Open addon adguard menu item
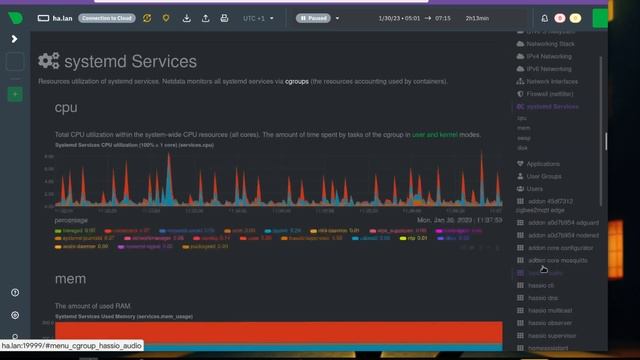The height and width of the screenshot is (360, 640). [558, 223]
